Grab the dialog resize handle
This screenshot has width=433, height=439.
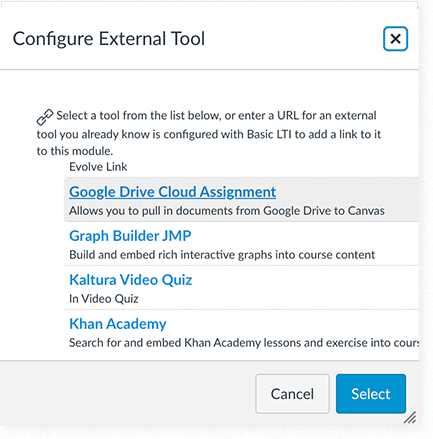[x=410, y=418]
